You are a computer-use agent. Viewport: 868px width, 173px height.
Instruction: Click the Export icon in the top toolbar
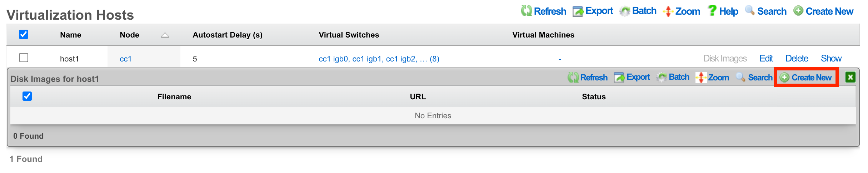coord(578,11)
